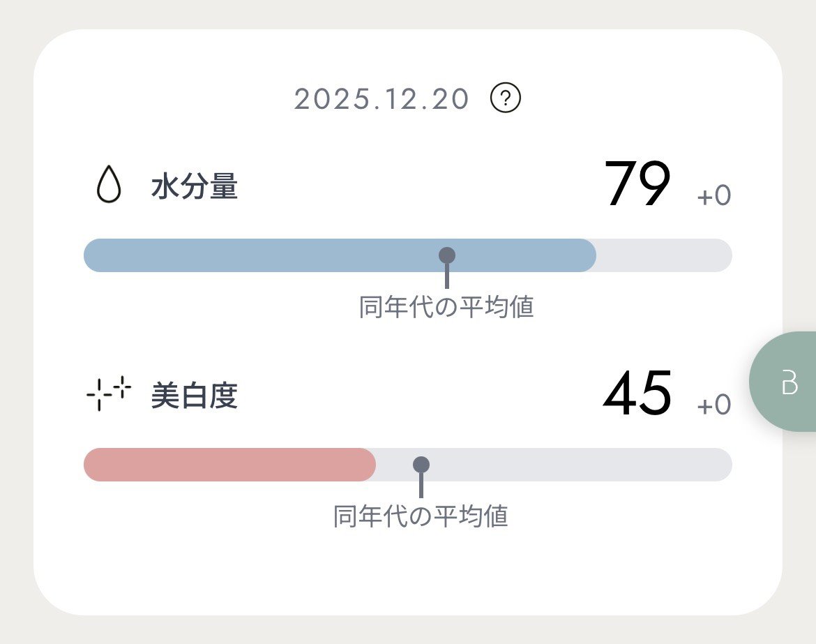
Task: Click the average marker dot on moisture bar
Action: tap(447, 255)
